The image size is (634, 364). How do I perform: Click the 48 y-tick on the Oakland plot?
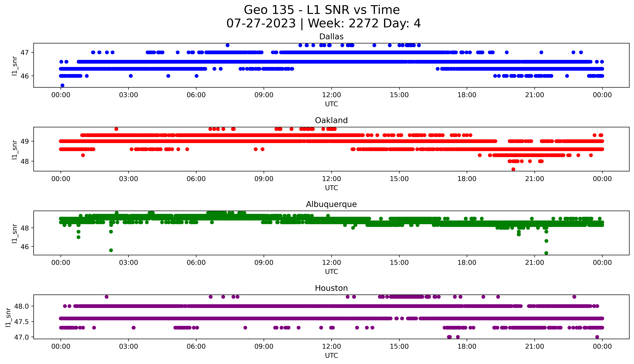click(25, 162)
